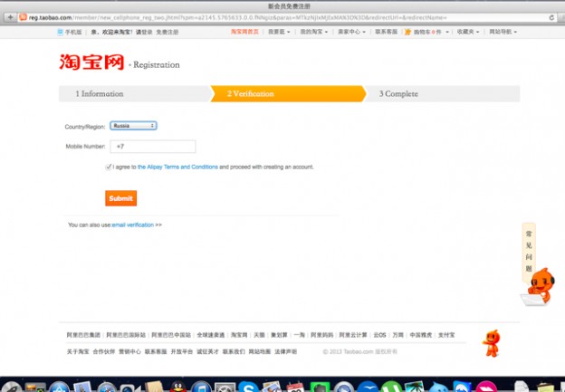Open 天猫 footer link

pyautogui.click(x=259, y=335)
